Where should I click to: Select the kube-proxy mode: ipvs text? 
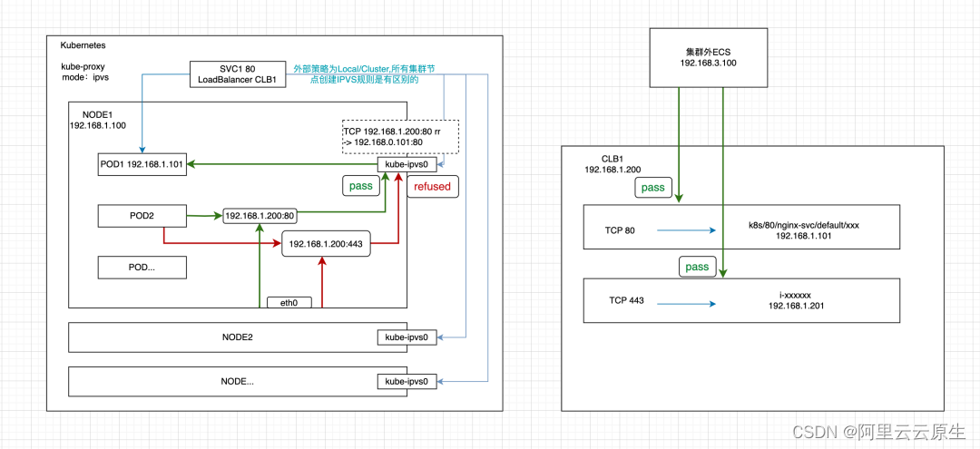pos(87,72)
